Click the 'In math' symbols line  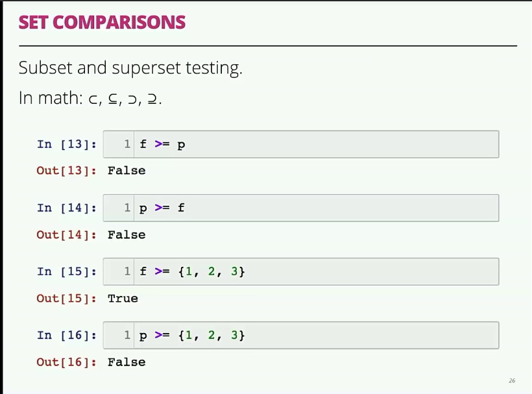90,99
